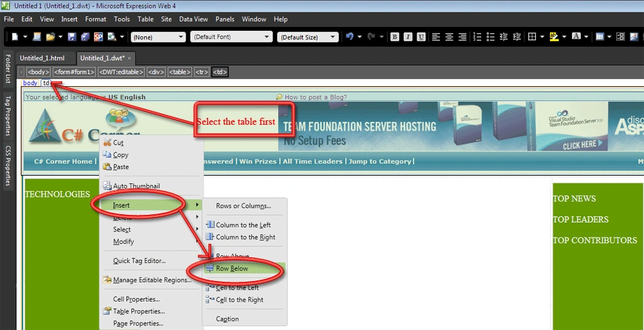Open the New Document dropdown arrow
644x330 pixels.
click(25, 37)
